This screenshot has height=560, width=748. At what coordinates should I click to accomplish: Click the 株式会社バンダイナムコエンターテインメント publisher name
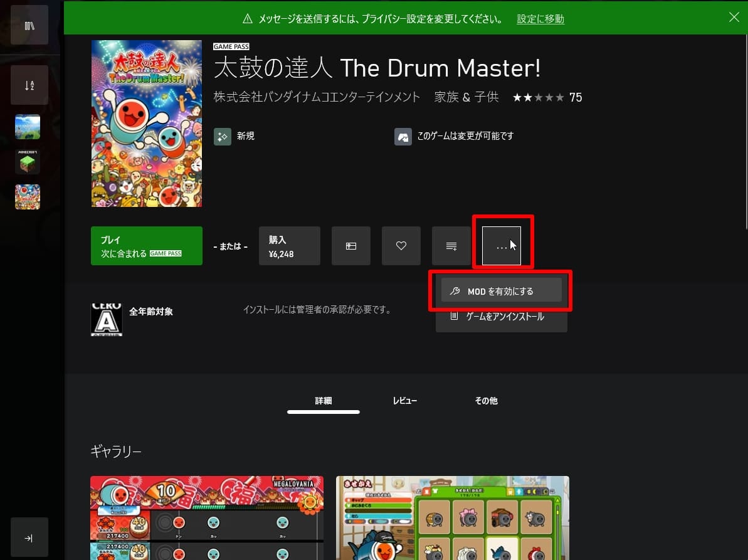(x=317, y=97)
